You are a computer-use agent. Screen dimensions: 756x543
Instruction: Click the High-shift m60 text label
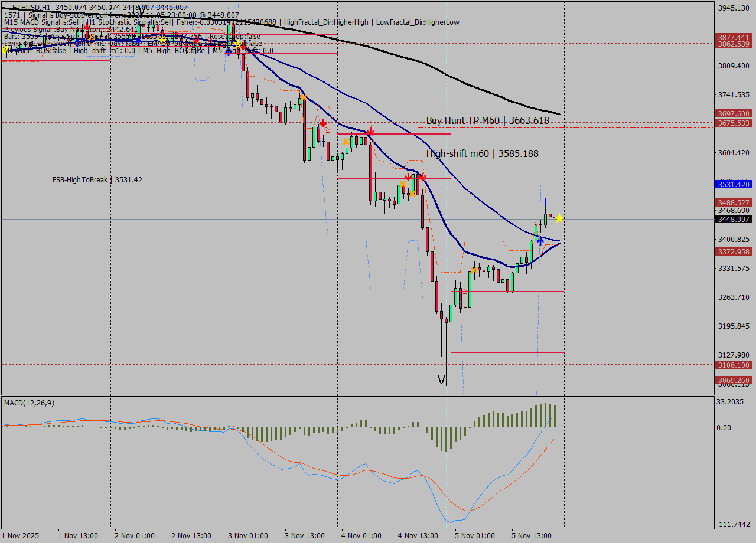(x=482, y=153)
